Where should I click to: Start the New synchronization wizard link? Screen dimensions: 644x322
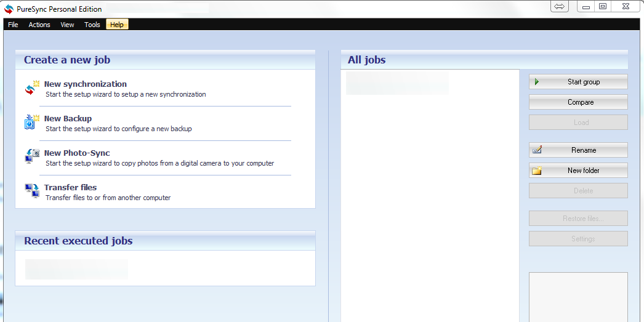[86, 84]
